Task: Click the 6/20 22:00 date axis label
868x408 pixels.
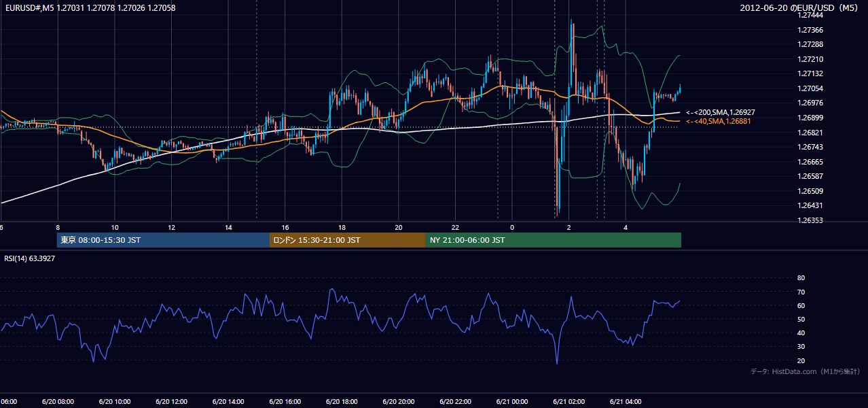Action: click(455, 402)
